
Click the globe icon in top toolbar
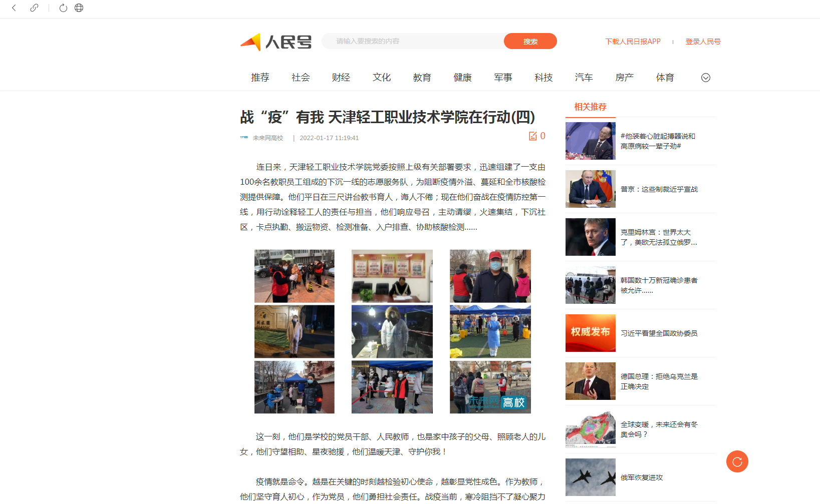pyautogui.click(x=79, y=8)
